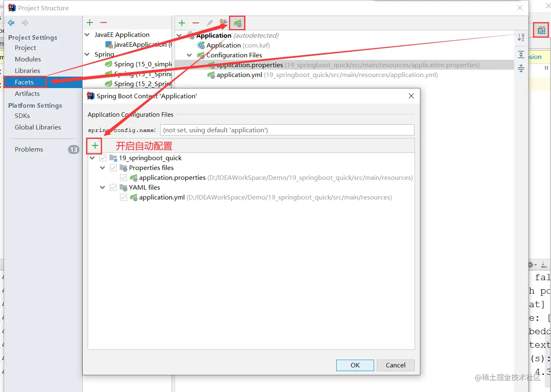Collapse the Configuration Files node
551x392 pixels.
pyautogui.click(x=189, y=55)
